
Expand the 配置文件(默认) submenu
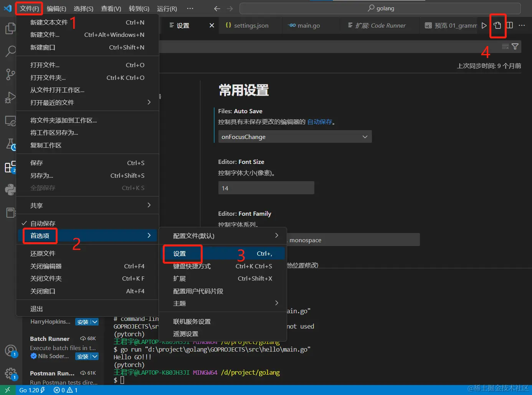223,236
